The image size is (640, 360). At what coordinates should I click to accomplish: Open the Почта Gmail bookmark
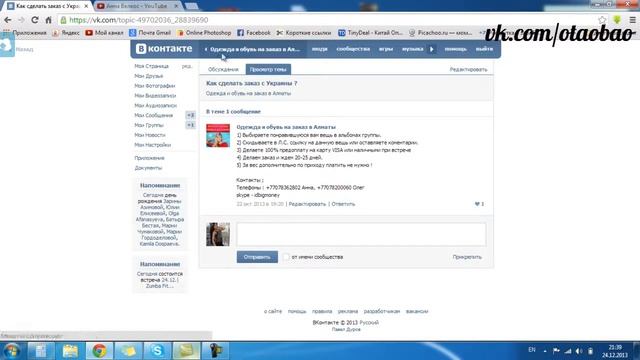pyautogui.click(x=150, y=33)
